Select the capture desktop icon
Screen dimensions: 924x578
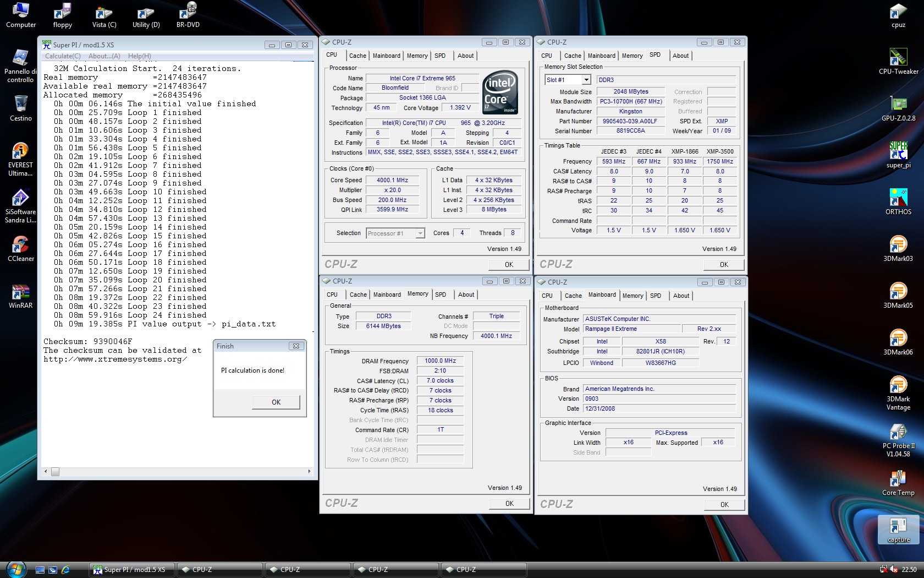click(x=898, y=530)
